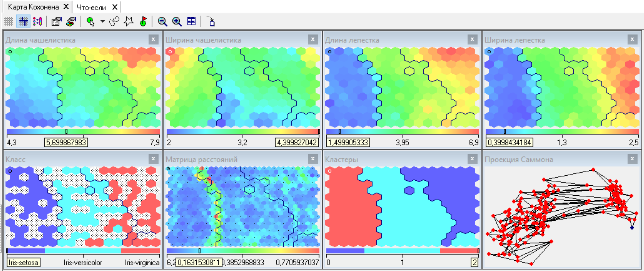Screen dimensions: 644x271
Task: Select the lasso selection tool
Action: 114,21
